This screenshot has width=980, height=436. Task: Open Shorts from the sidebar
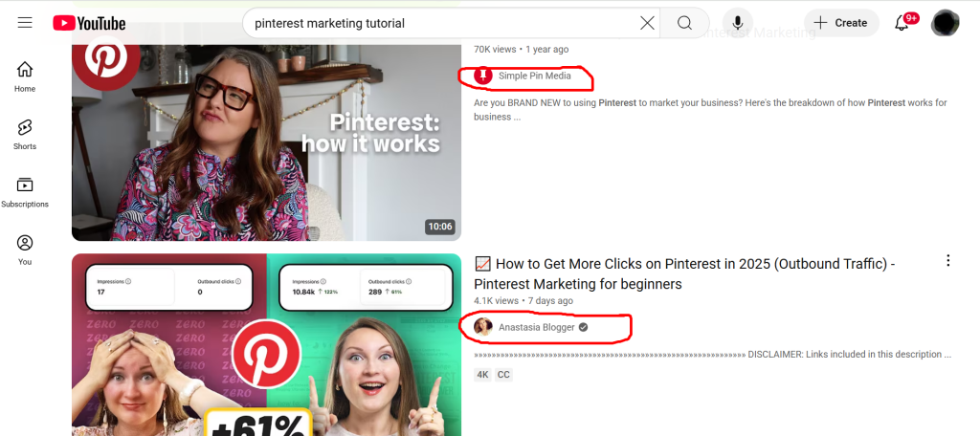tap(25, 135)
